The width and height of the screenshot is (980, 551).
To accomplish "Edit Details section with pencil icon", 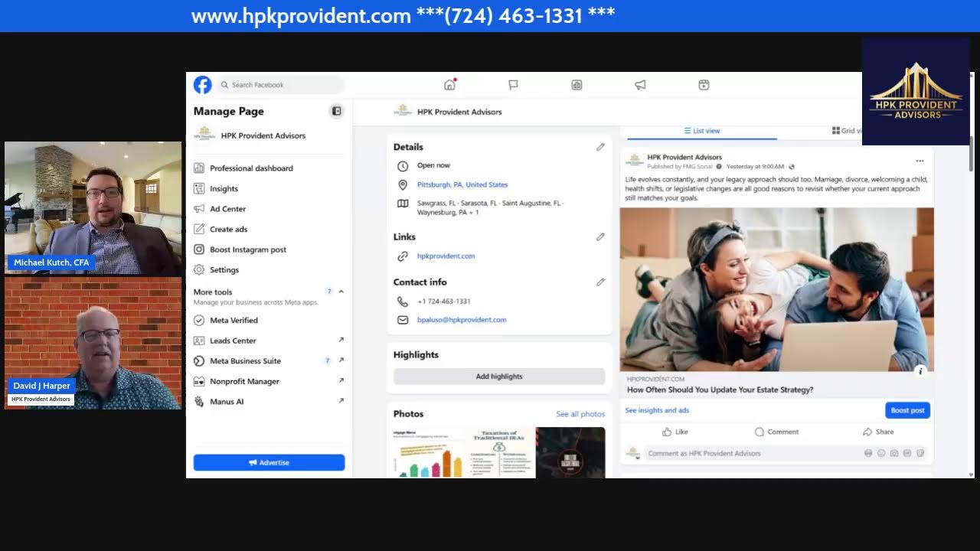I will coord(600,147).
